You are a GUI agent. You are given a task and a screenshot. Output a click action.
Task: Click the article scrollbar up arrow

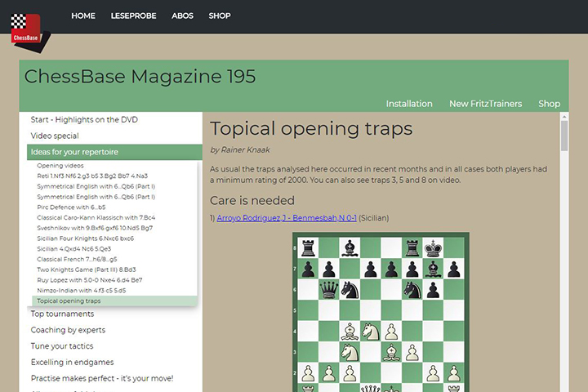[x=564, y=117]
